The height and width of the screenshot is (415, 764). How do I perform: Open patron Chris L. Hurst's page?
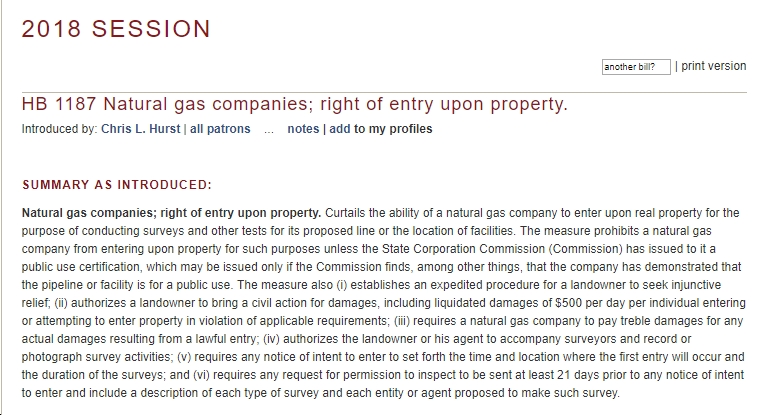(140, 129)
